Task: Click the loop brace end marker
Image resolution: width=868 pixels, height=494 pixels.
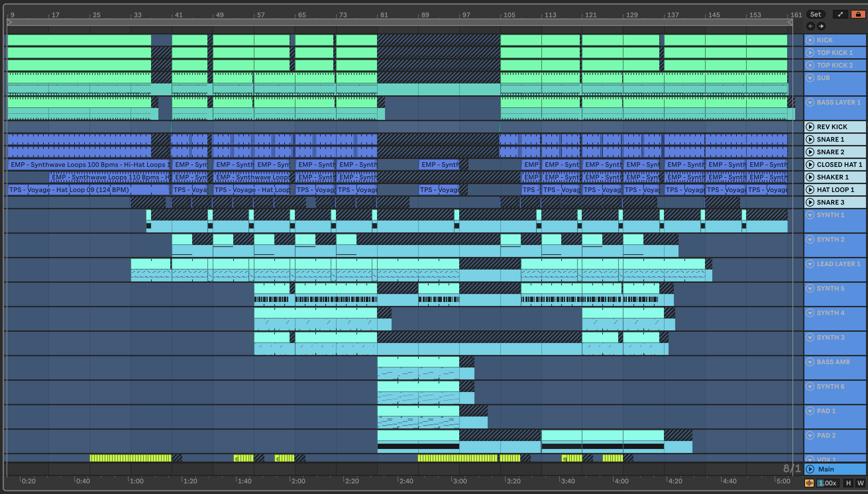Action: coord(790,22)
